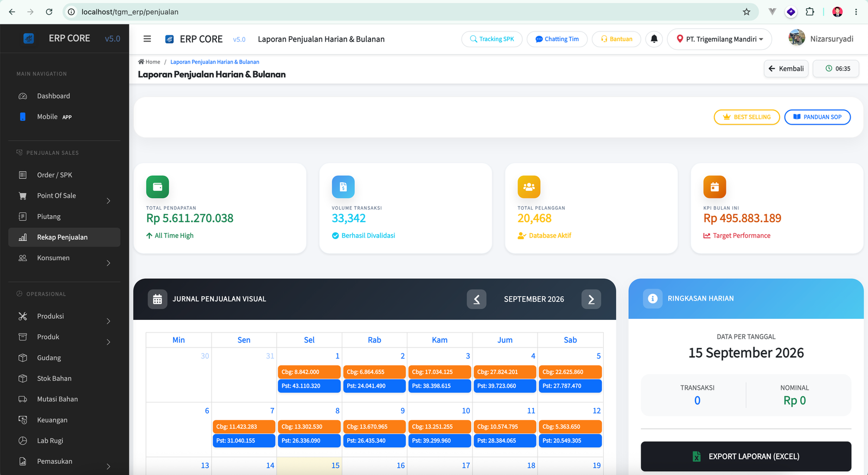This screenshot has height=475, width=868.
Task: Click the Tracking SPK button
Action: (492, 39)
